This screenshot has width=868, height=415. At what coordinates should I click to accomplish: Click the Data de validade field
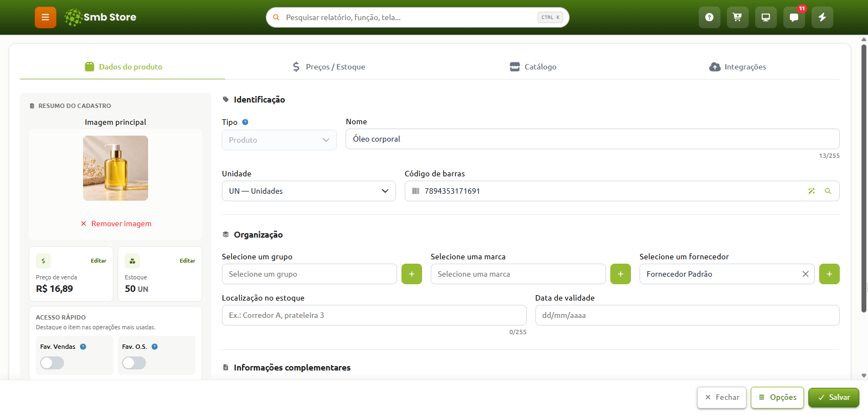coord(687,315)
